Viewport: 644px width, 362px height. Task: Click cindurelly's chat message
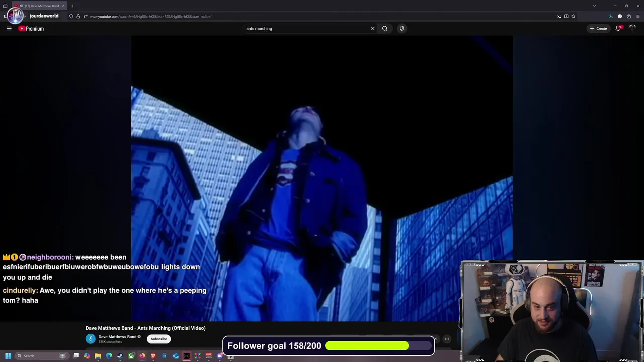click(x=105, y=295)
